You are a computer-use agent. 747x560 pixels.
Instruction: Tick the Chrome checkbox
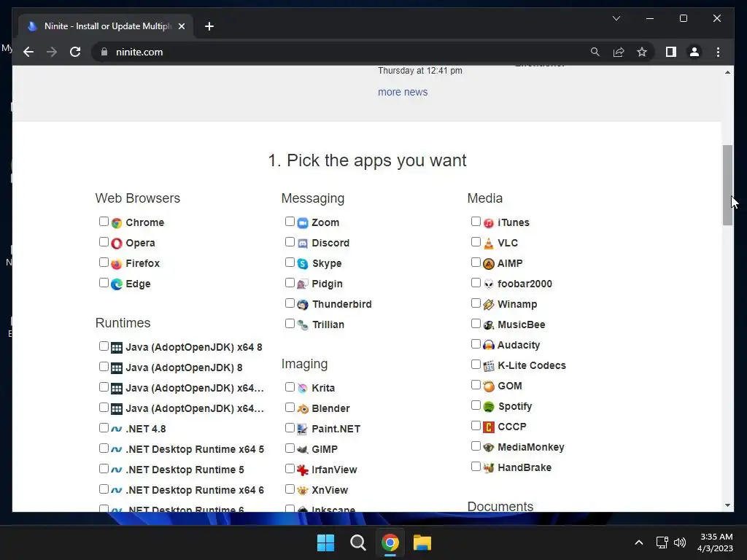coord(104,222)
